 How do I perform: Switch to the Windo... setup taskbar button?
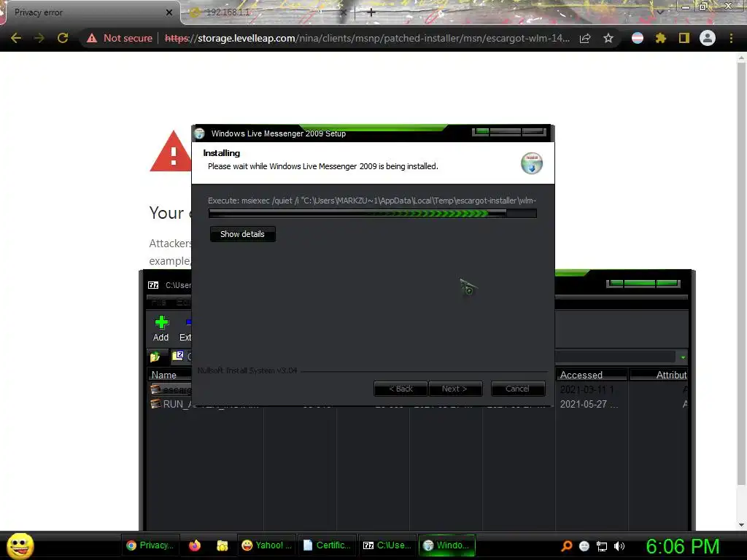(x=447, y=545)
